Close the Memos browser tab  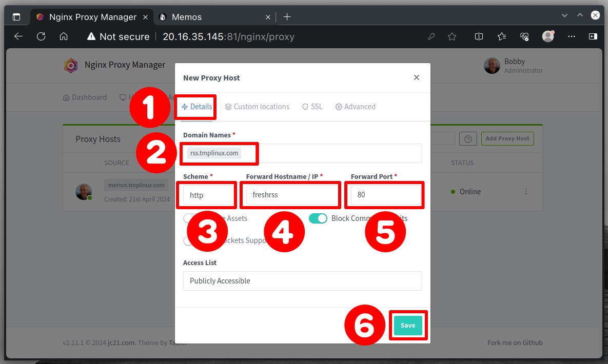point(268,17)
